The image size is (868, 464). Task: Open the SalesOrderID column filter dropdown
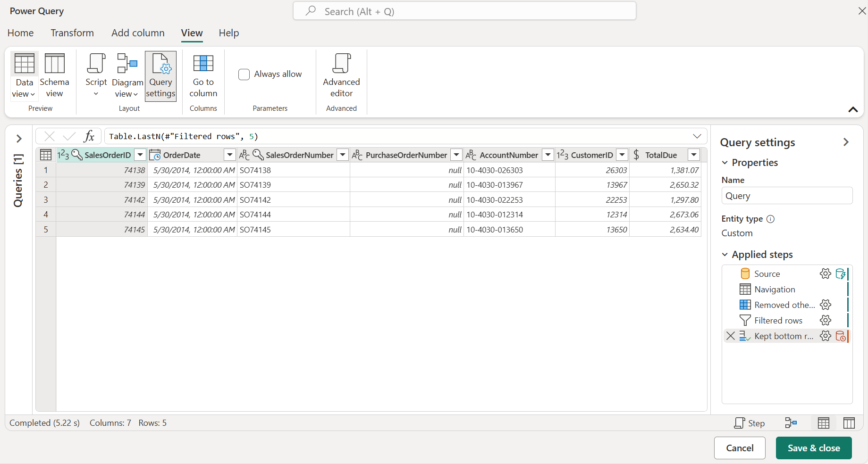[x=140, y=155]
